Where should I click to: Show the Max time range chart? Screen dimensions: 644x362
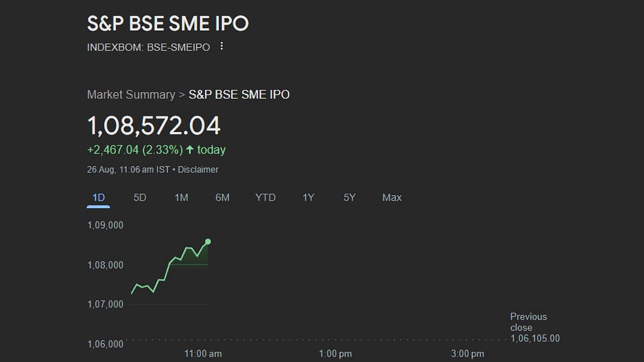pos(392,198)
